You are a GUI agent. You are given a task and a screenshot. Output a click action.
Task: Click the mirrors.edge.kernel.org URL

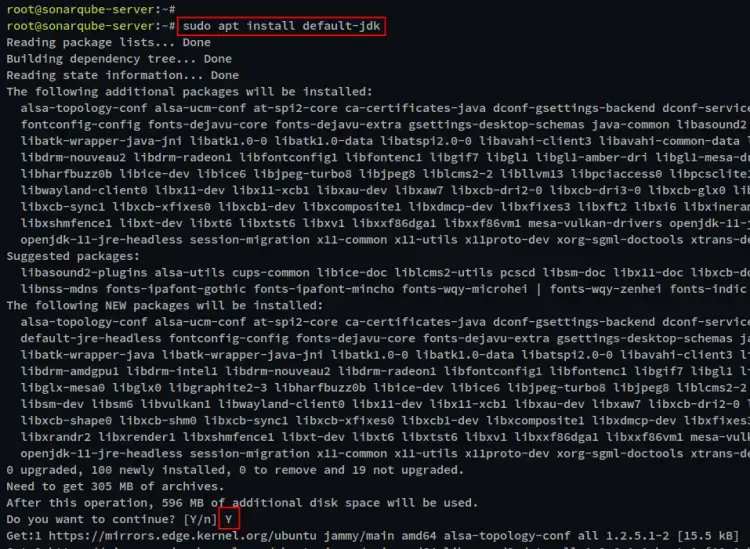click(x=182, y=536)
